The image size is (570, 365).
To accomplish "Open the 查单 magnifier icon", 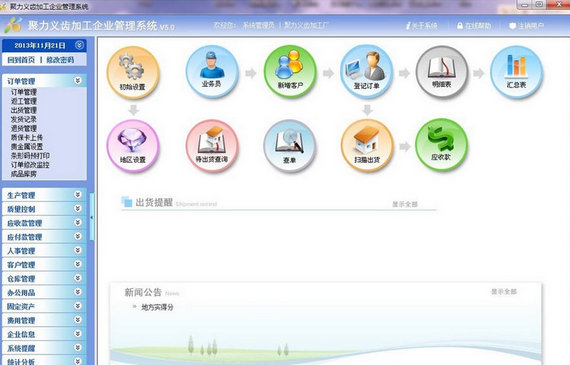I will pos(290,146).
